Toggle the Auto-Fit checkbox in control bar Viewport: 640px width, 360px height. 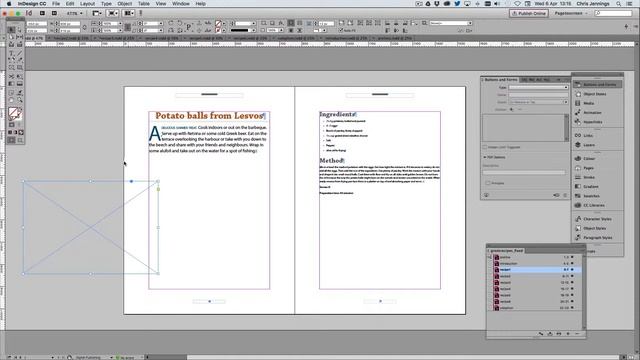tap(341, 30)
